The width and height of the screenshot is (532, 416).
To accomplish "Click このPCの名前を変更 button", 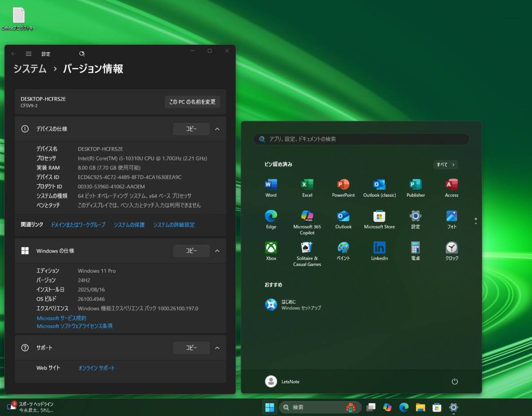I will [192, 102].
